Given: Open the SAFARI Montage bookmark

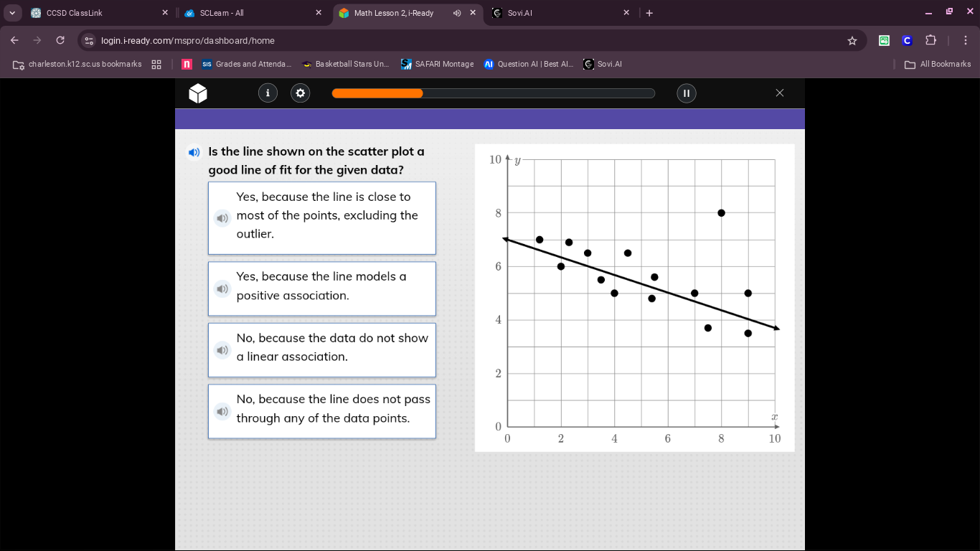Looking at the screenshot, I should pos(437,64).
